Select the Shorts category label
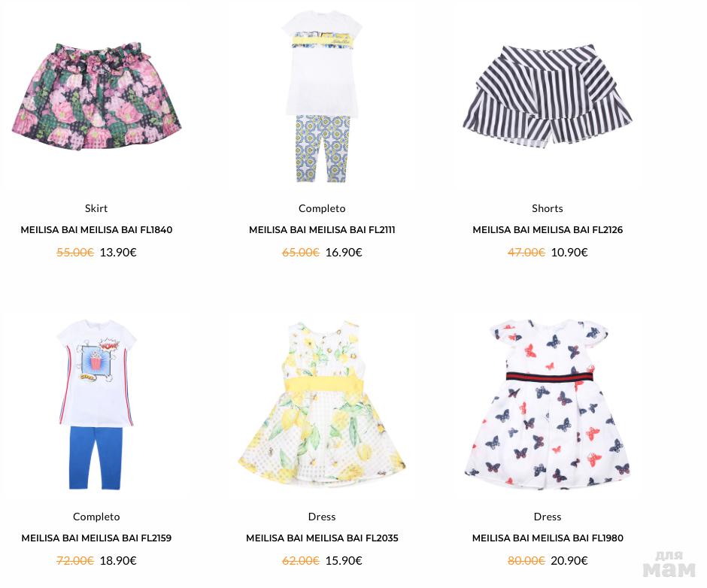 point(548,208)
